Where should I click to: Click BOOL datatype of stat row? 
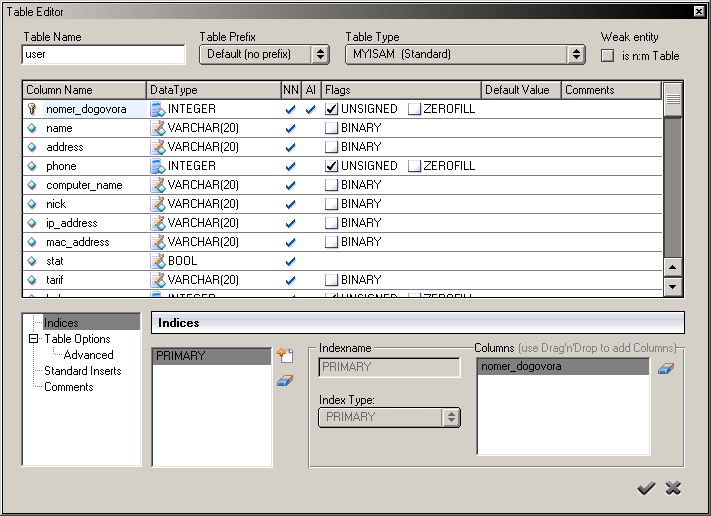pyautogui.click(x=182, y=262)
